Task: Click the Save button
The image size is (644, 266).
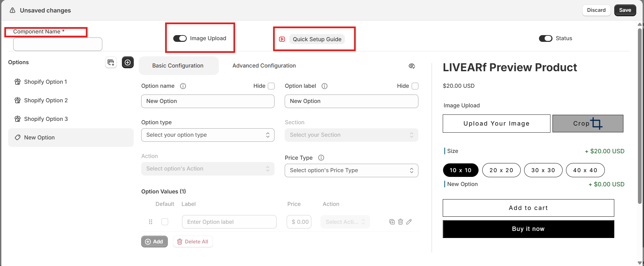Action: click(625, 10)
